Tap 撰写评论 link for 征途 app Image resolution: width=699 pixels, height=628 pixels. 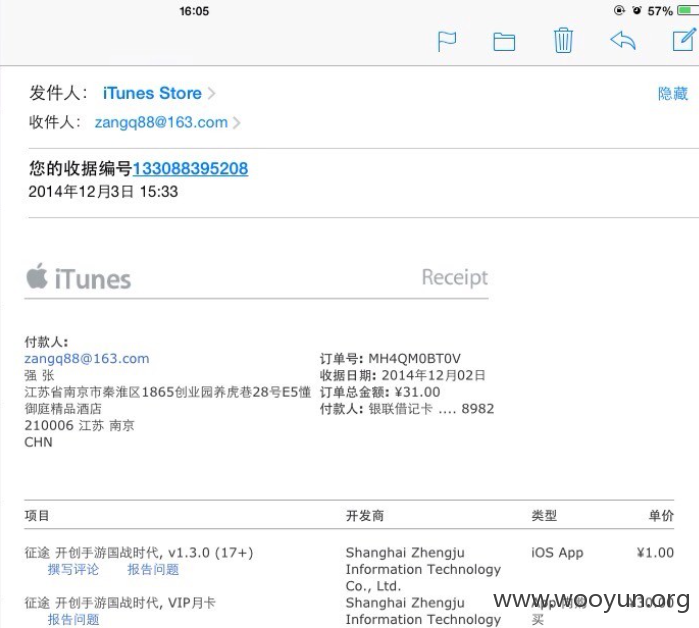[73, 569]
